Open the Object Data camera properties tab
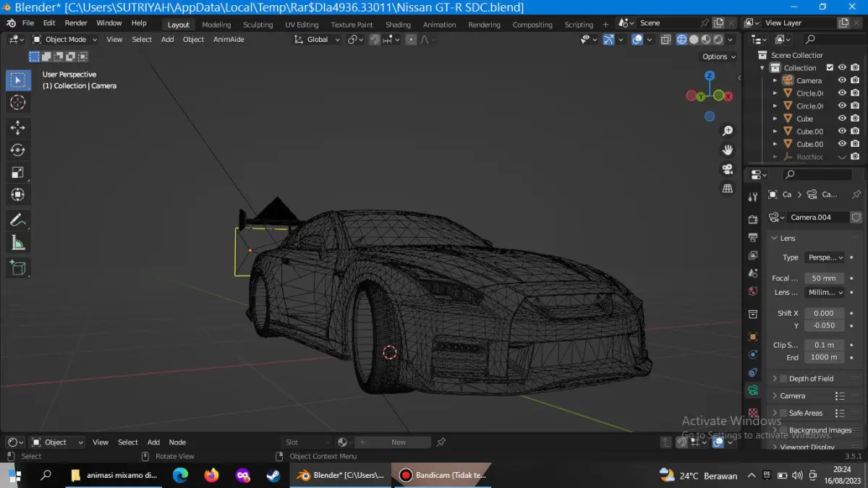Viewport: 868px width, 488px height. (x=753, y=390)
